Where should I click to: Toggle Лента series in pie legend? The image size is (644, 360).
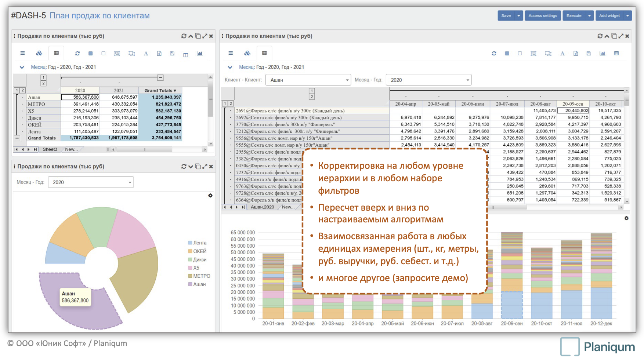[199, 243]
